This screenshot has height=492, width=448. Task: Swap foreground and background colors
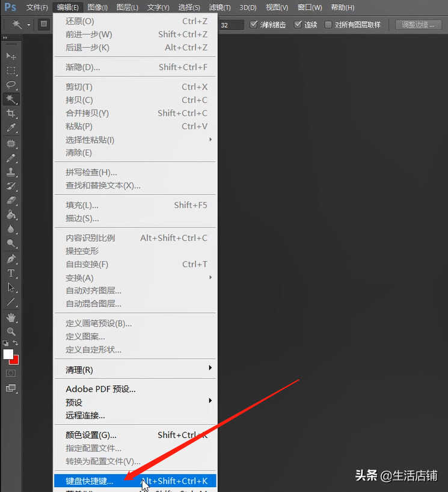[16, 343]
